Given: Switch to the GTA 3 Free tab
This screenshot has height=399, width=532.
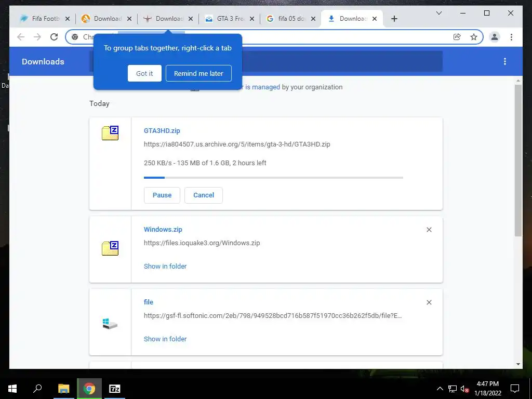Looking at the screenshot, I should [x=230, y=19].
